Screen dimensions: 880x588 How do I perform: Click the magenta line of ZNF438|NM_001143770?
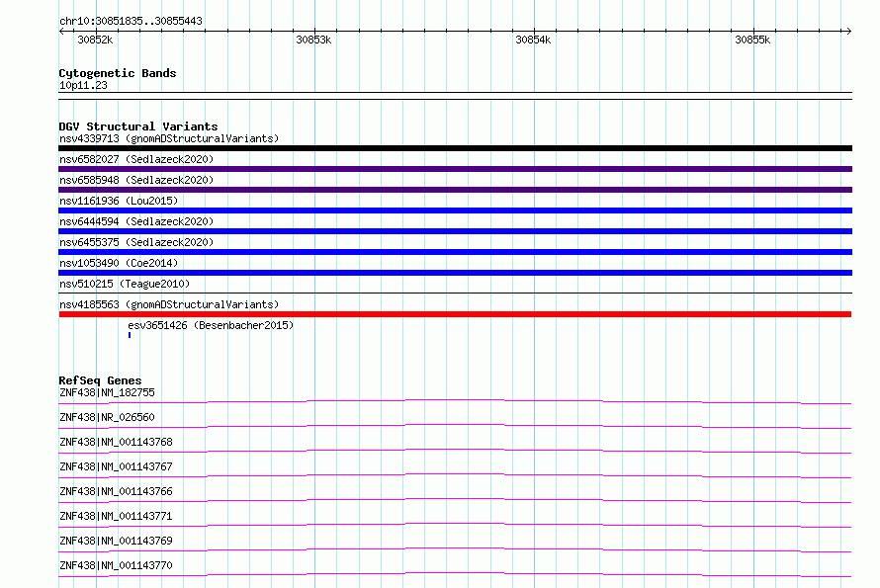click(455, 574)
